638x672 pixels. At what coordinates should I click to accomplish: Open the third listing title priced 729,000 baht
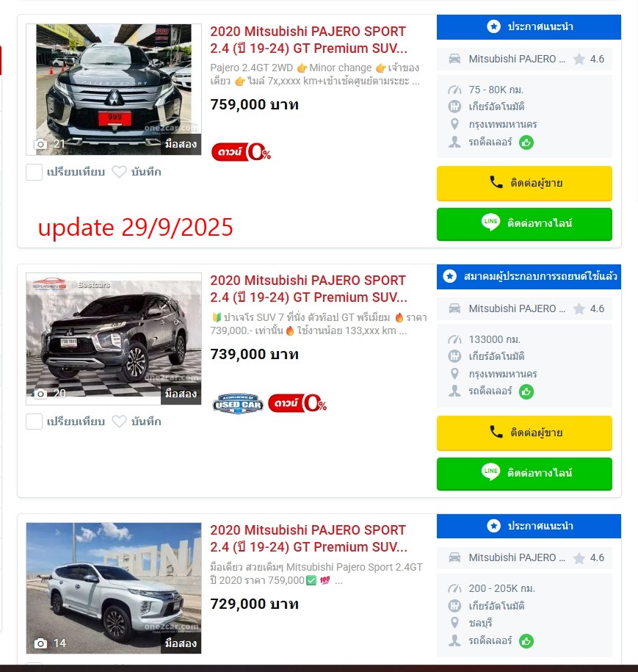pos(308,538)
